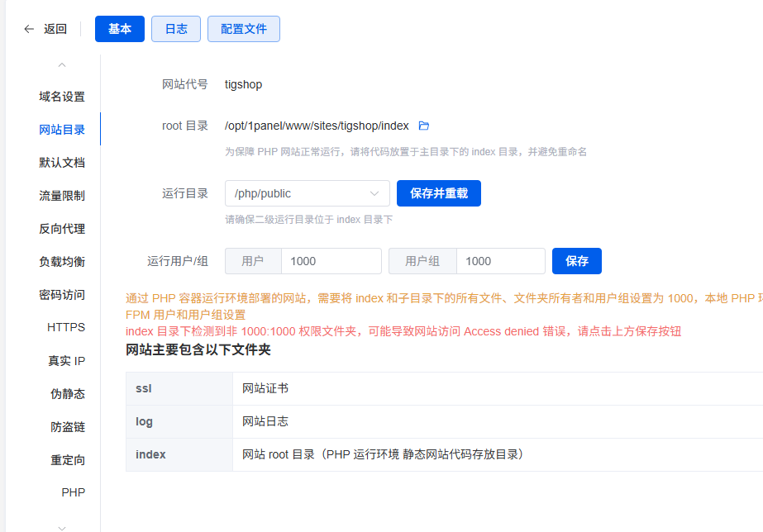Image resolution: width=763 pixels, height=532 pixels.
Task: Open 伪静态 settings
Action: click(68, 394)
